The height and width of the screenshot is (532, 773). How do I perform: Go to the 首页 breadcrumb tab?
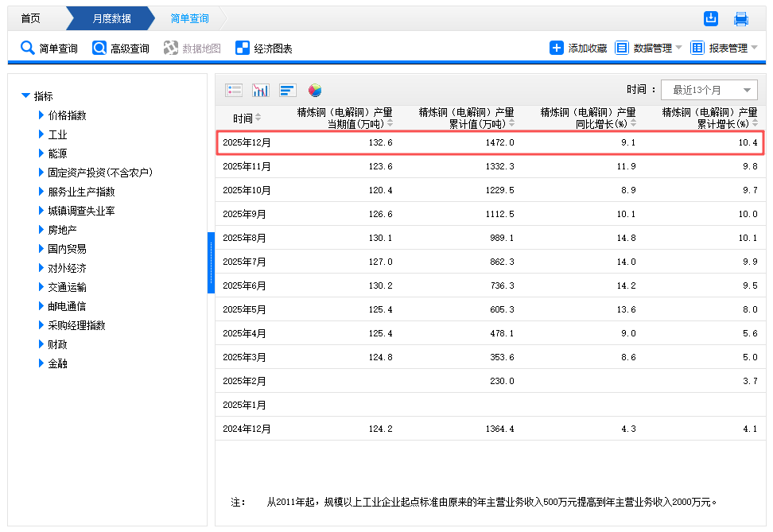tap(30, 19)
